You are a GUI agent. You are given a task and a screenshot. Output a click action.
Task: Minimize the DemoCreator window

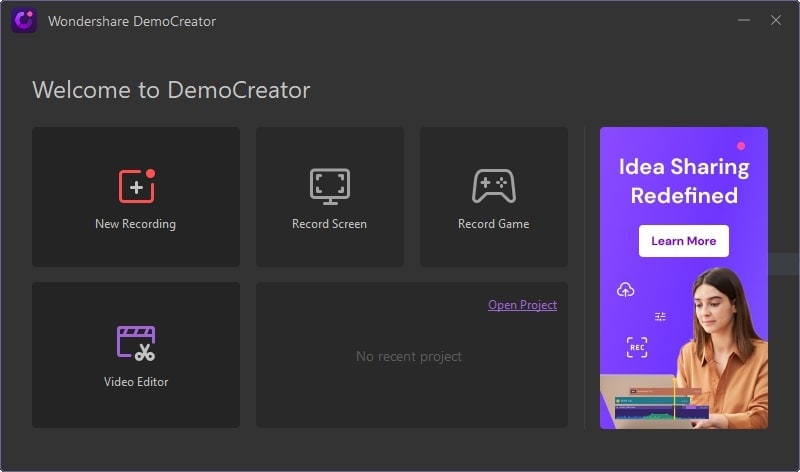[x=744, y=20]
